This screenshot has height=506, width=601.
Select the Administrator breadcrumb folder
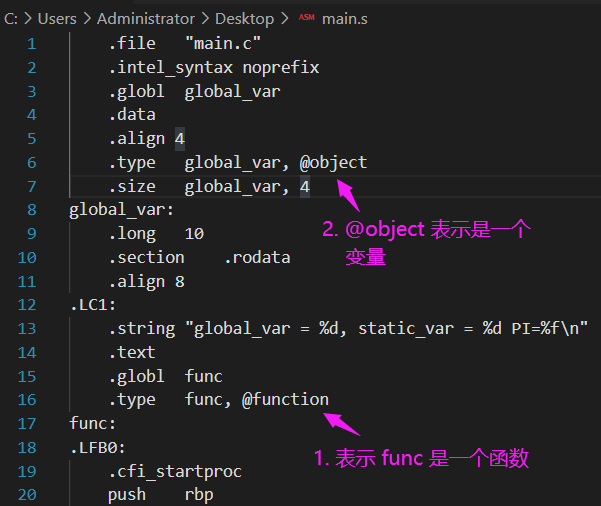tap(146, 19)
